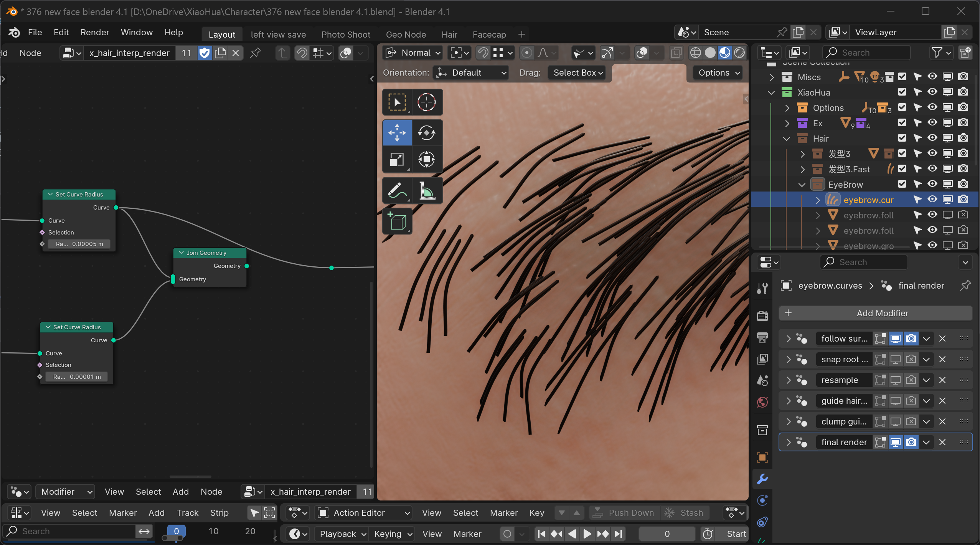Click the Add Modifier button
Screen dimensions: 980x545
(876, 313)
